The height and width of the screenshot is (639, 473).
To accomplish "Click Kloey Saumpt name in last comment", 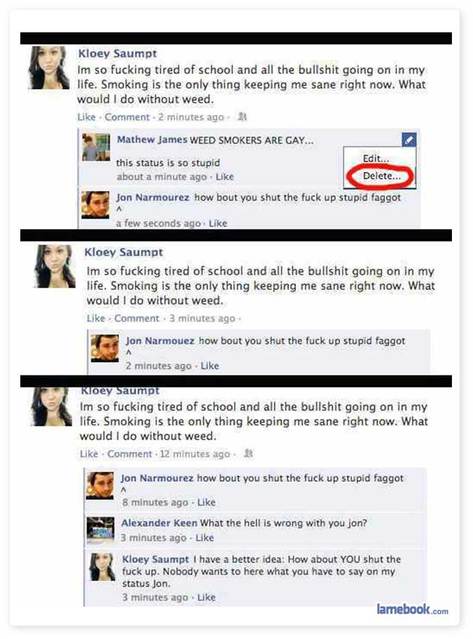I will click(x=156, y=559).
